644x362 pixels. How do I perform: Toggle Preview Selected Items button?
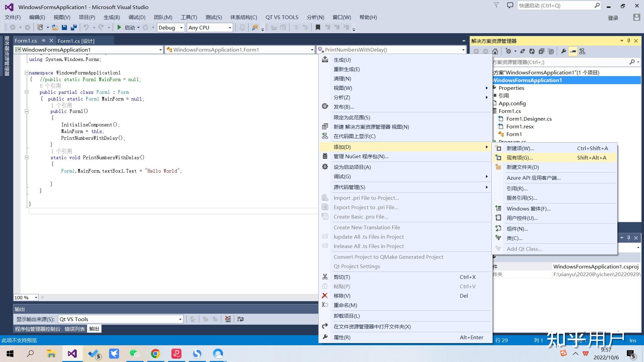(573, 51)
